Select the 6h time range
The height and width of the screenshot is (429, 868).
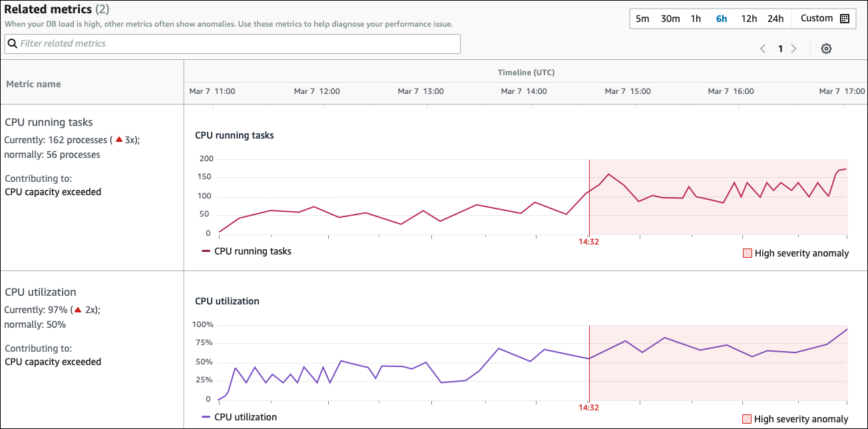point(722,19)
